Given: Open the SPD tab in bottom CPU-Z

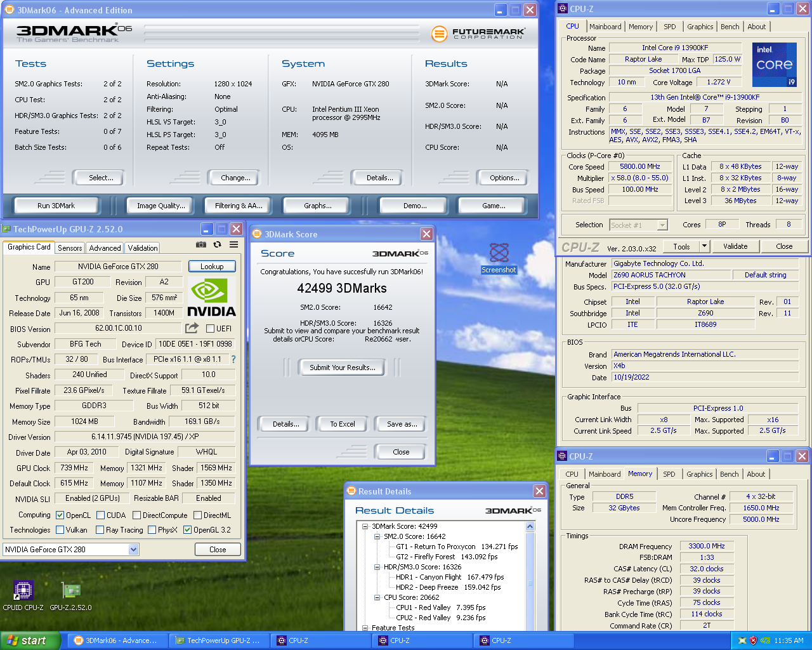Looking at the screenshot, I should point(669,474).
